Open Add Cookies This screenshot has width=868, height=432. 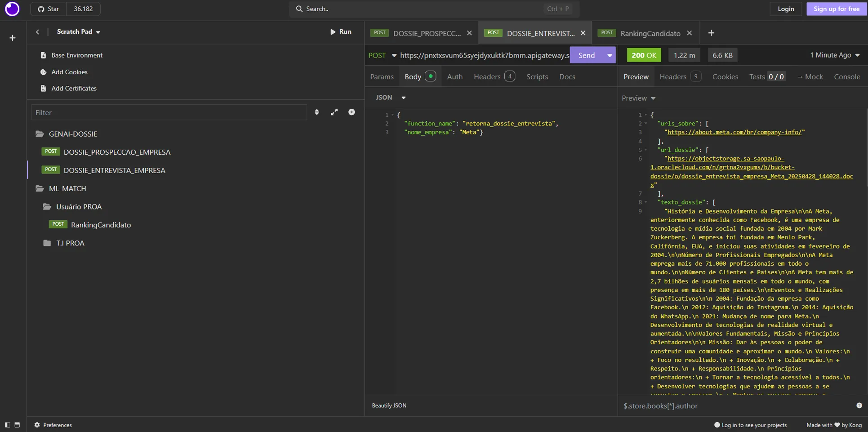[69, 72]
